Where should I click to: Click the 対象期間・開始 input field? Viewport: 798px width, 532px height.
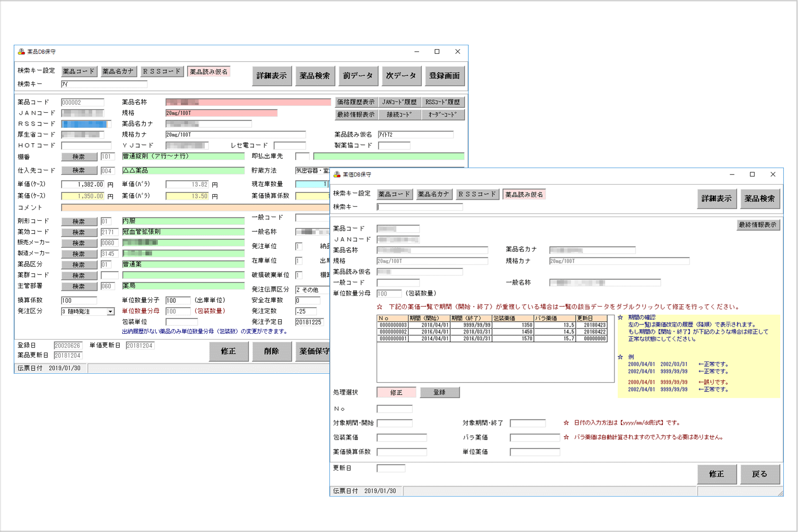point(395,423)
